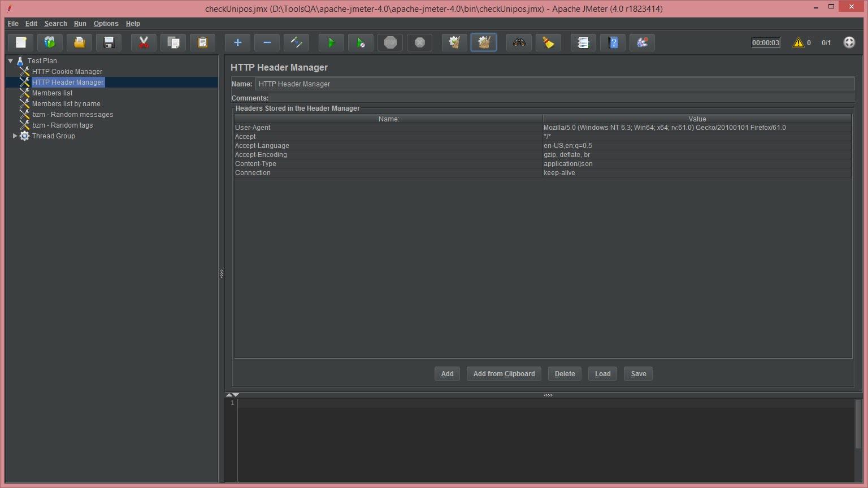Screen dimensions: 868x488
Task: Click the remote engine status icon at toolbar end
Action: click(x=849, y=42)
